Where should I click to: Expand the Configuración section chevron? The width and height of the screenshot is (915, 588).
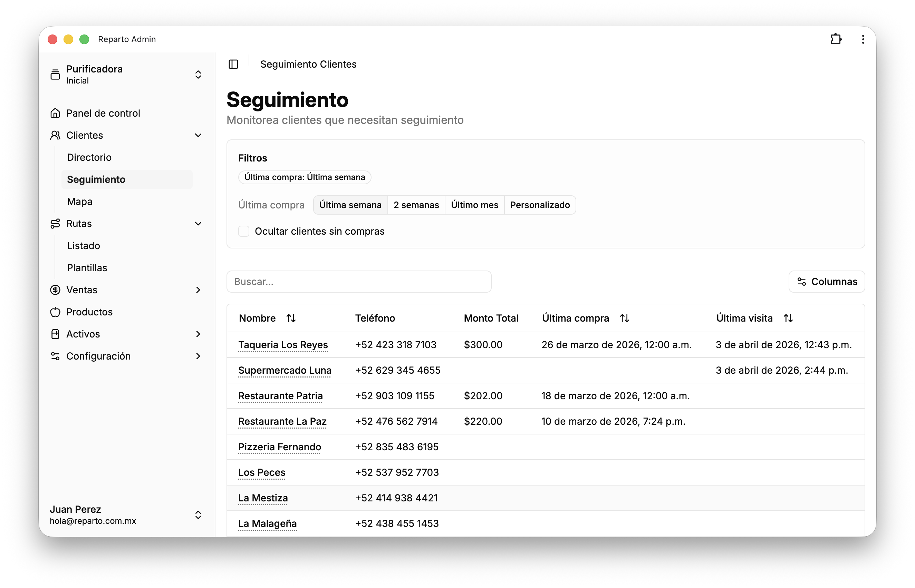[198, 356]
